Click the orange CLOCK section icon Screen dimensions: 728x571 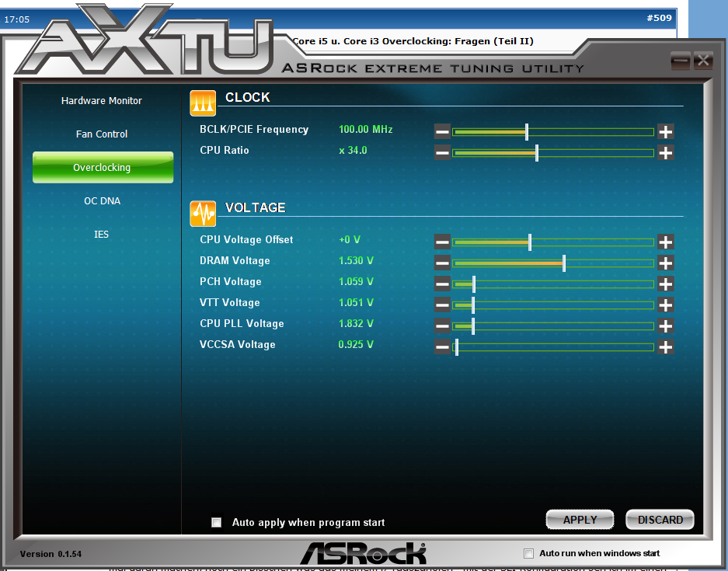click(x=203, y=103)
